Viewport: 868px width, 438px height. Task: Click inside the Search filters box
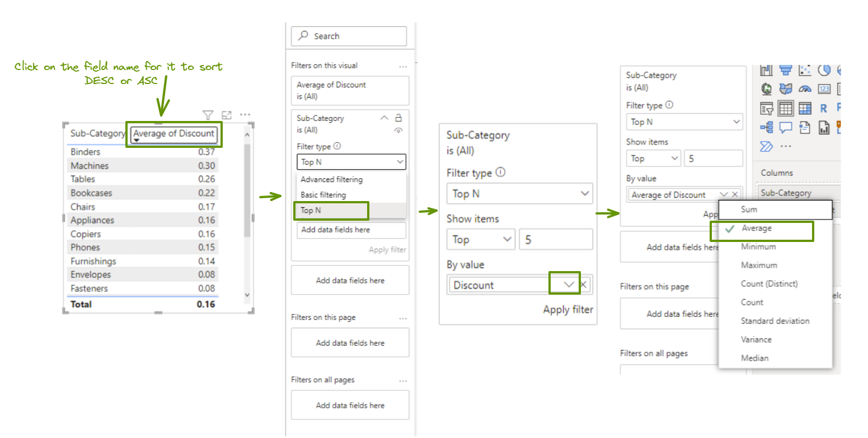click(x=349, y=36)
